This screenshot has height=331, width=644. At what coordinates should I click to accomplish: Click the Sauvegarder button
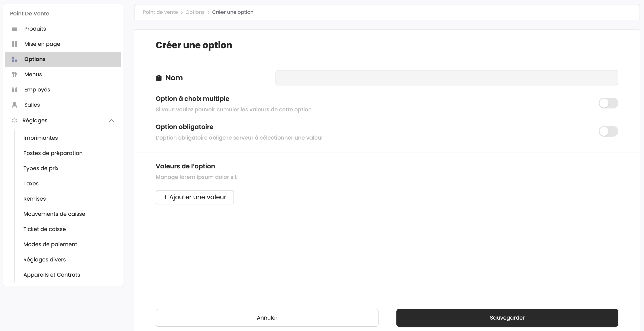pos(507,318)
